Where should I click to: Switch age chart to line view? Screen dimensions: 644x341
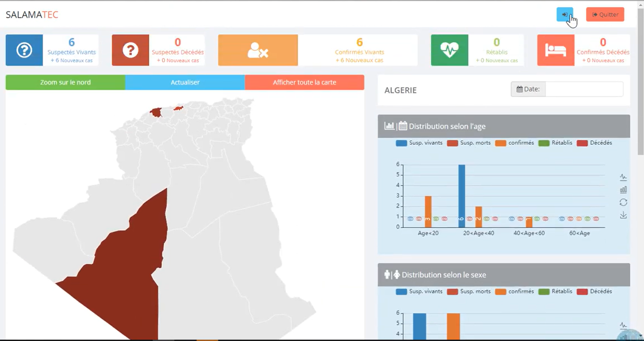[x=623, y=178]
